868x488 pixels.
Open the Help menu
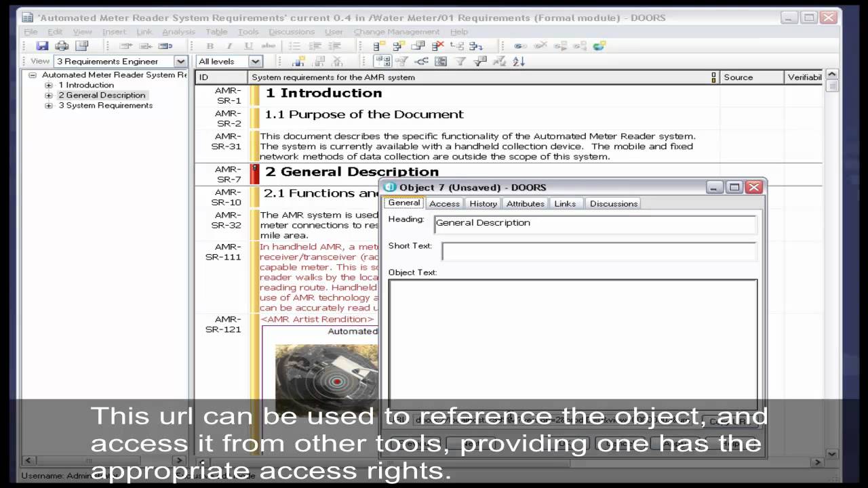[459, 32]
